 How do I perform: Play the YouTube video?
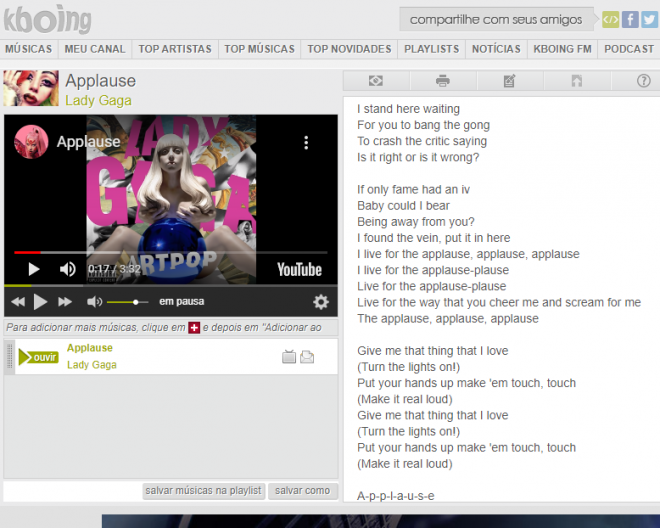(34, 269)
